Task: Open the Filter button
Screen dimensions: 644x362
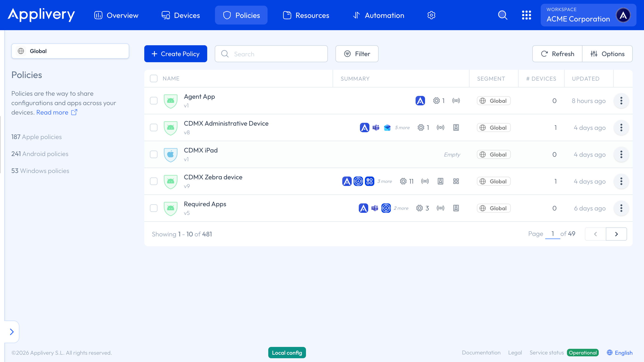Action: click(357, 54)
